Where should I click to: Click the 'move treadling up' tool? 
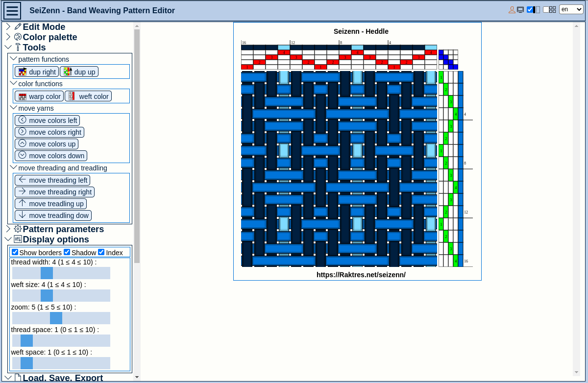click(x=50, y=203)
